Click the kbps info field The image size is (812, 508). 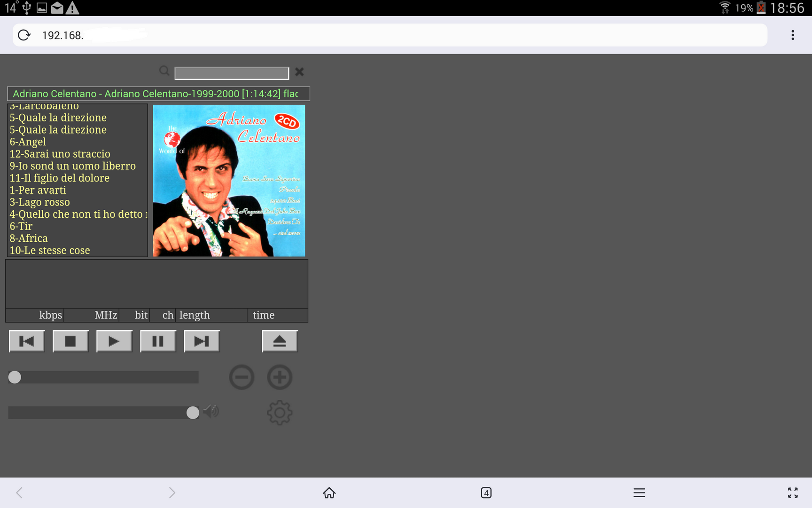pyautogui.click(x=35, y=315)
